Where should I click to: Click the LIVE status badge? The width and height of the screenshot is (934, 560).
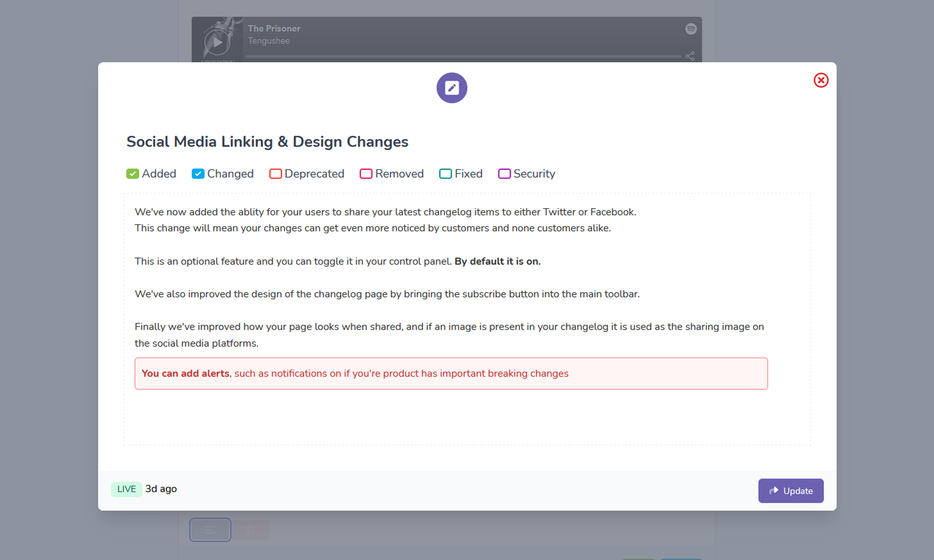tap(126, 489)
